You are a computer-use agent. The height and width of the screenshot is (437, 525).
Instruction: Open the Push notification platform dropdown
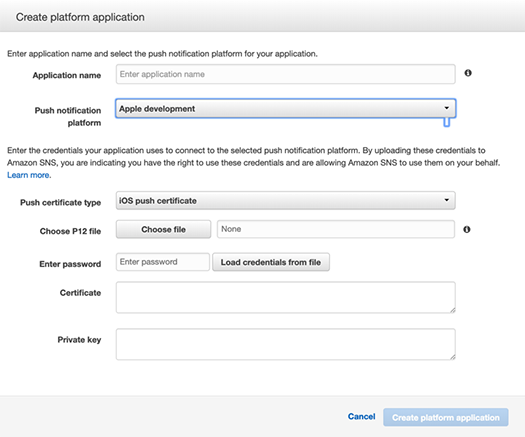click(285, 108)
